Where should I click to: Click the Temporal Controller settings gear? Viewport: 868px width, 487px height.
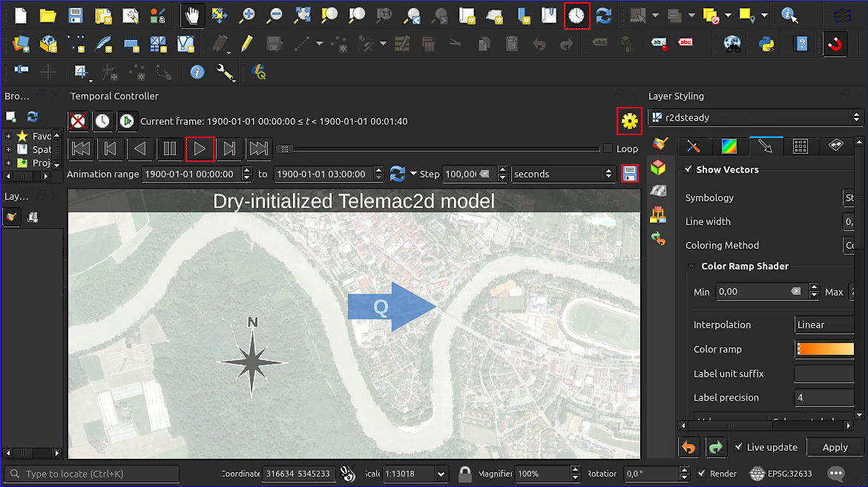pyautogui.click(x=629, y=121)
